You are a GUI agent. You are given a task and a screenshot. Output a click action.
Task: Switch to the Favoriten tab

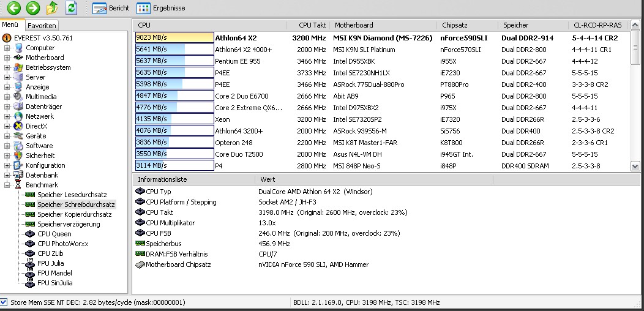(42, 26)
